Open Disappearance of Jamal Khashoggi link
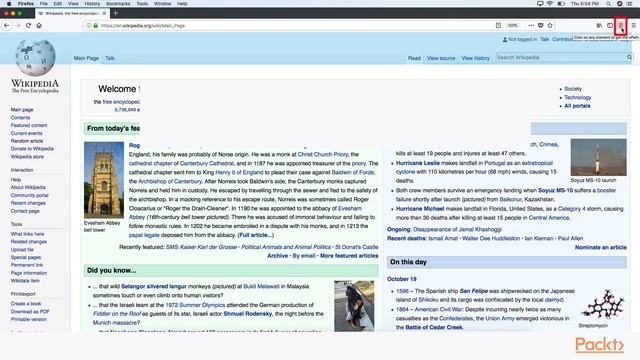This screenshot has height=360, width=640. click(457, 229)
